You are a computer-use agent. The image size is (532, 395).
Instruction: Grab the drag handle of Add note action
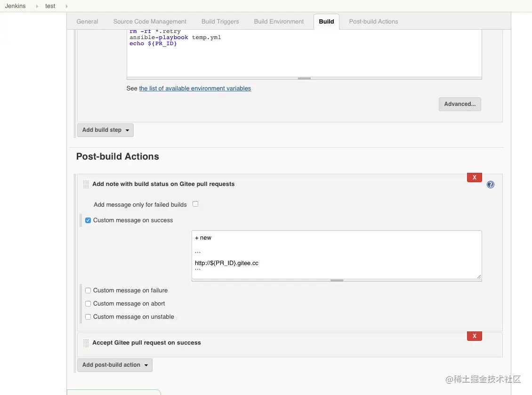point(86,185)
